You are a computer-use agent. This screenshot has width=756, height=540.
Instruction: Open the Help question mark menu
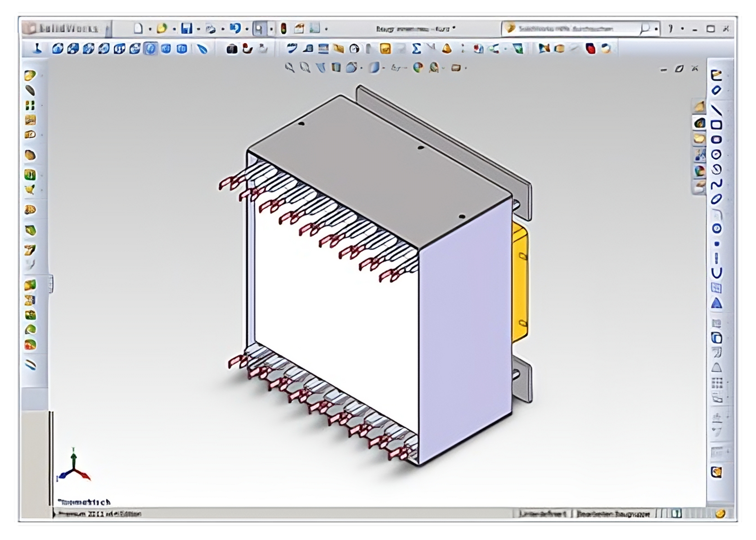(x=670, y=29)
